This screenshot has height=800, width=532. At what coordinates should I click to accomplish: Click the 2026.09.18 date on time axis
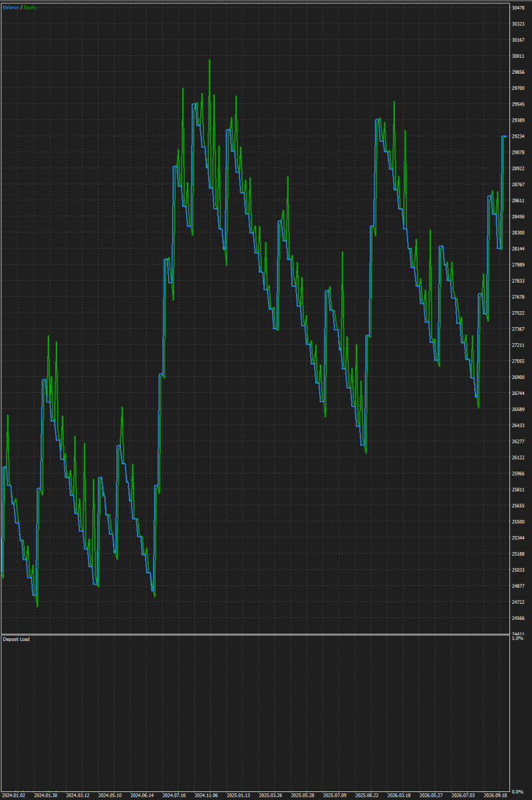click(495, 795)
